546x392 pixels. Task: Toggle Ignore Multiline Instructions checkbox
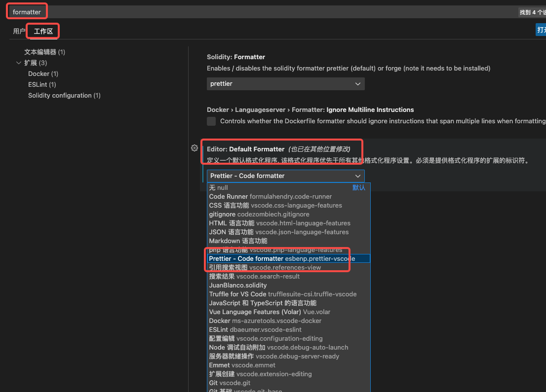coord(211,121)
